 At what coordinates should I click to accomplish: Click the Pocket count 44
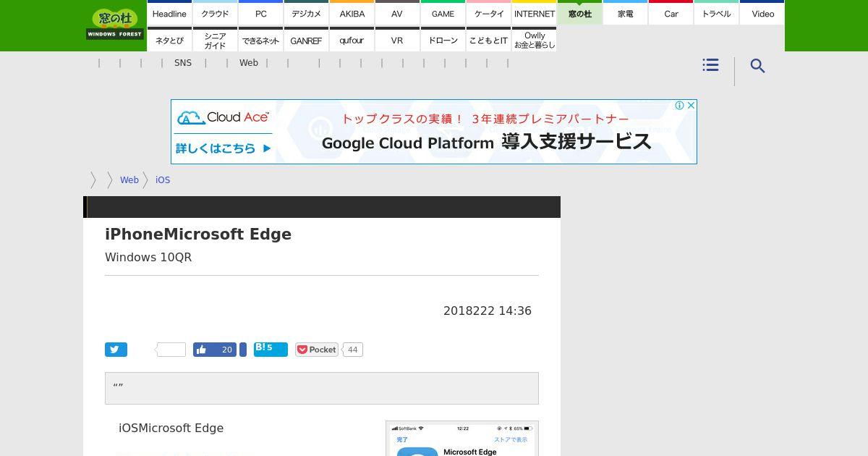coord(352,350)
